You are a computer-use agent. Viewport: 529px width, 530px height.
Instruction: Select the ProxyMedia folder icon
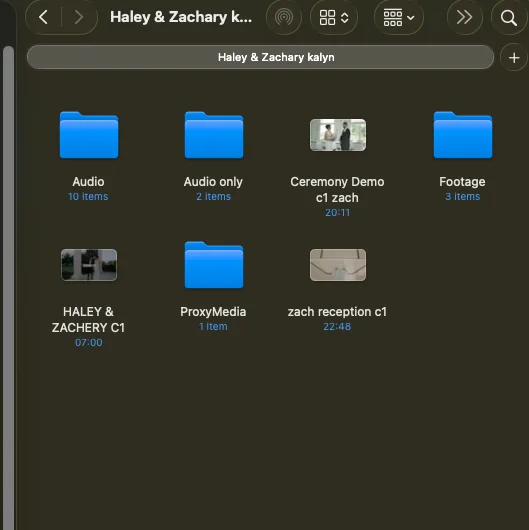214,265
